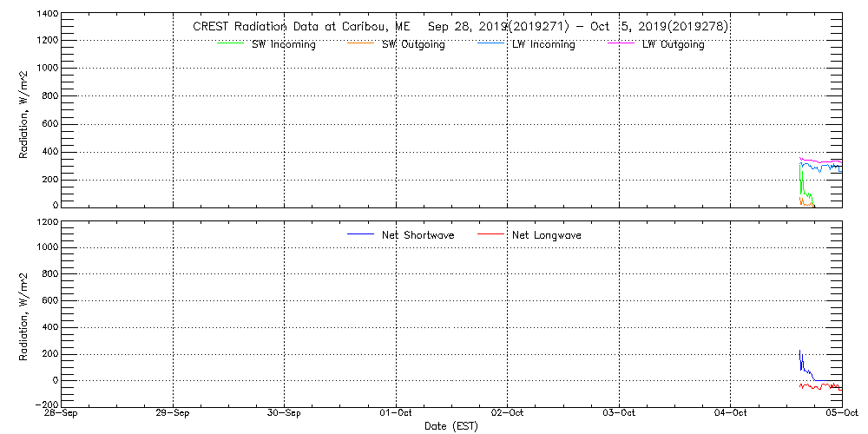Click the magenta LW Outgoing legend line

click(x=621, y=43)
